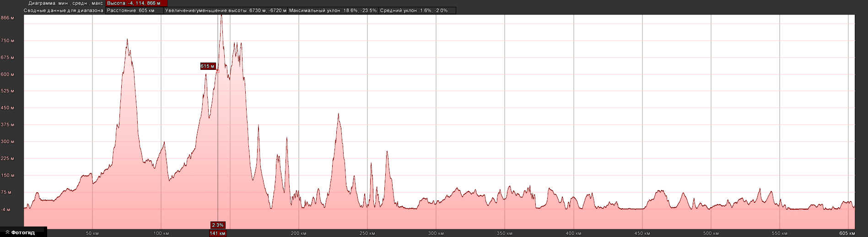Click the 375 м elevation axis label
Screen dimensions: 868x237
tap(7, 125)
